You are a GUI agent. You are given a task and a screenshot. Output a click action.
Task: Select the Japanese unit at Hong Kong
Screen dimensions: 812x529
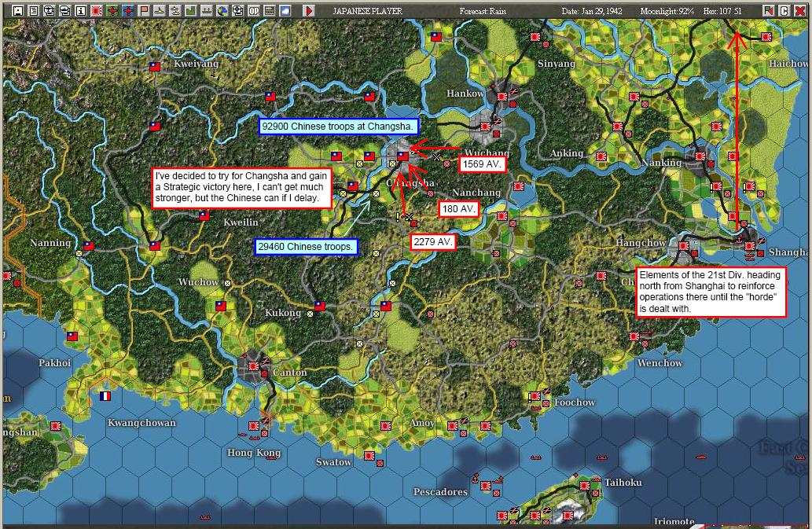click(x=253, y=425)
